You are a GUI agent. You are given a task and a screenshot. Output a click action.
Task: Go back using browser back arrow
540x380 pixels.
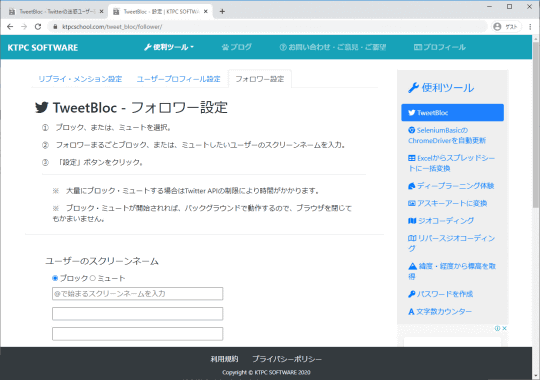point(10,27)
